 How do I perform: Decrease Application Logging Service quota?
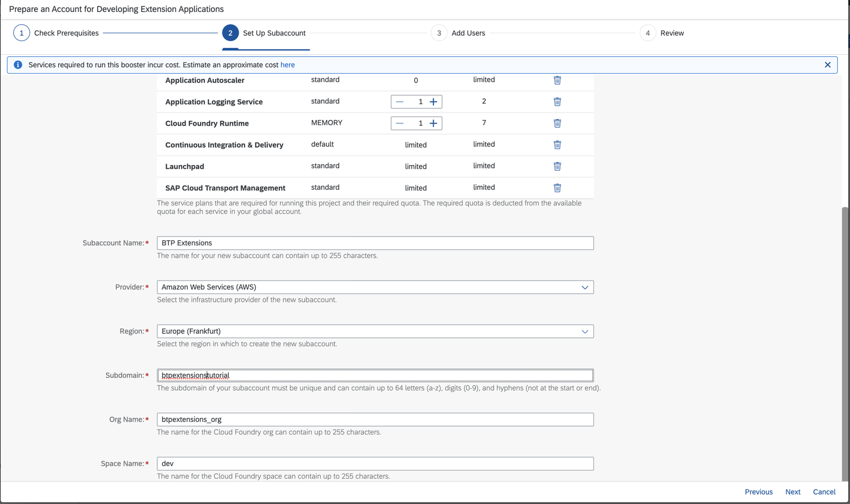click(x=400, y=101)
